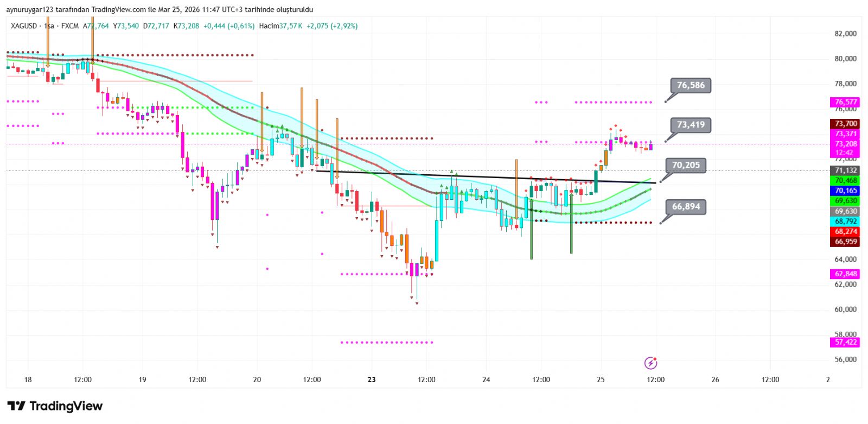Click the black trend line on chart

point(488,177)
